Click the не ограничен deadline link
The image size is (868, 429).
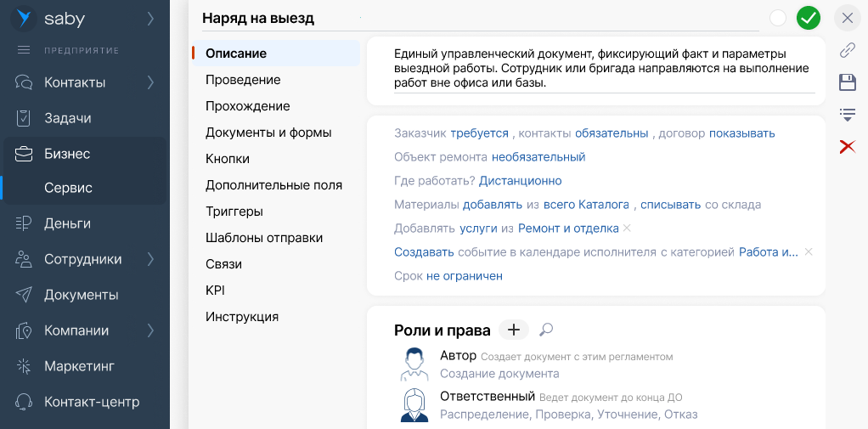pos(465,276)
